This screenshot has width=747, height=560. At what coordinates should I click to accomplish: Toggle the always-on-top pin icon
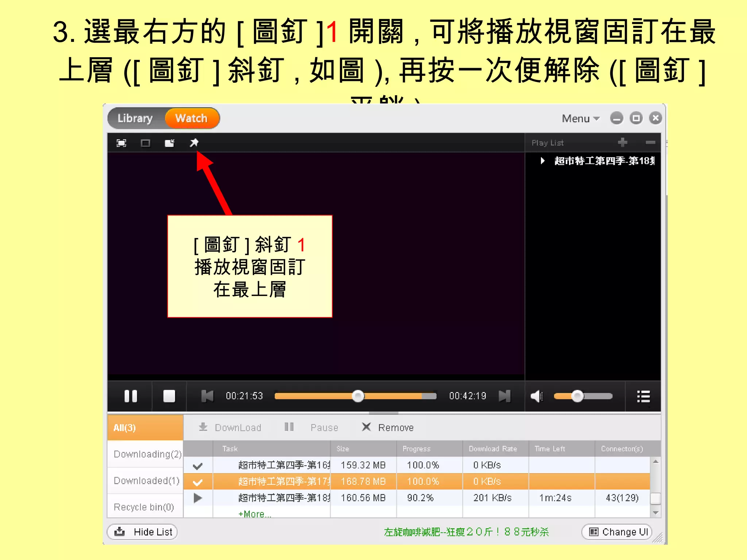194,143
